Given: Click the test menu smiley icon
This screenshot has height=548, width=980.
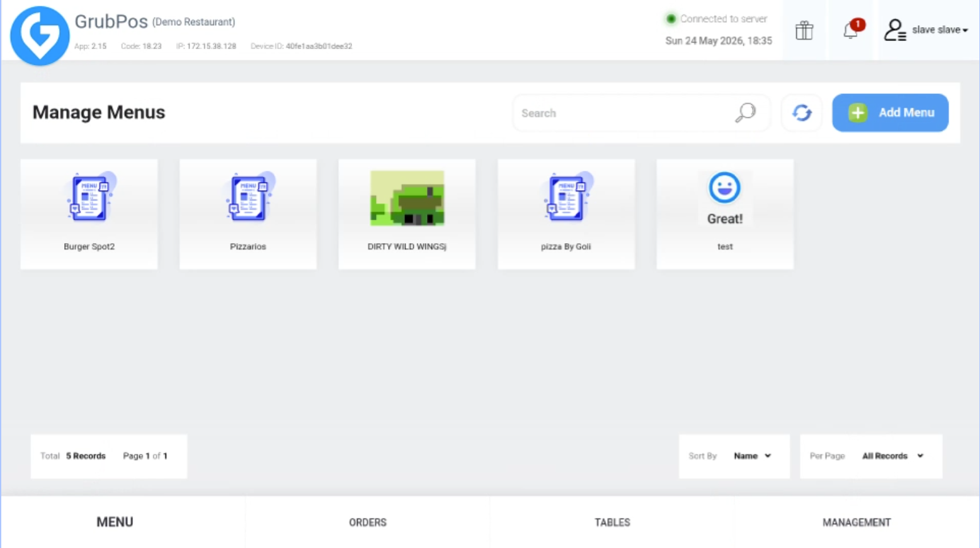Looking at the screenshot, I should pos(725,188).
